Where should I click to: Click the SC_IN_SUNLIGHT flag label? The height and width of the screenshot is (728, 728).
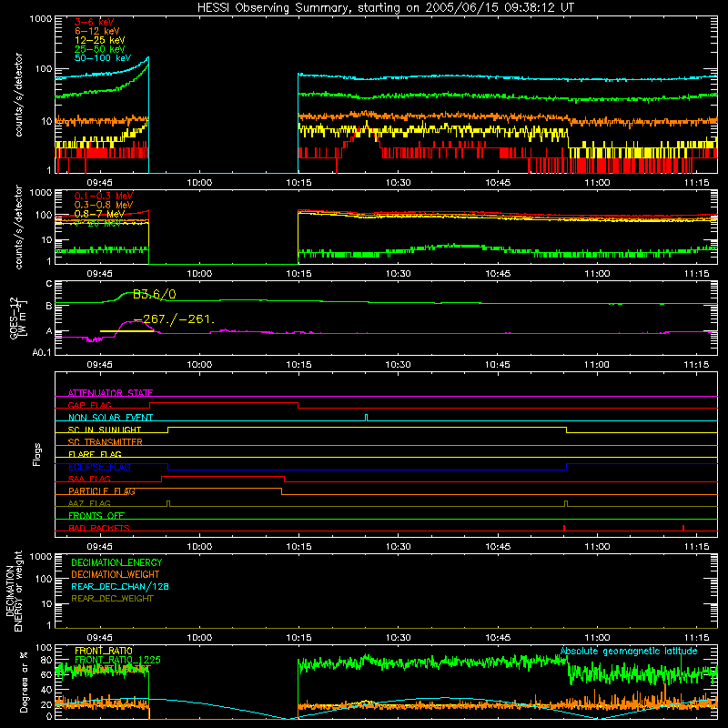[105, 430]
